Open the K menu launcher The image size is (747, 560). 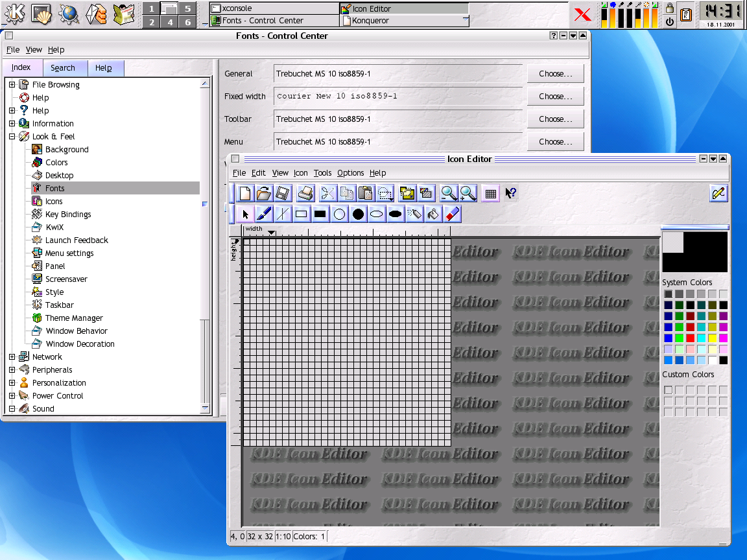tap(15, 14)
